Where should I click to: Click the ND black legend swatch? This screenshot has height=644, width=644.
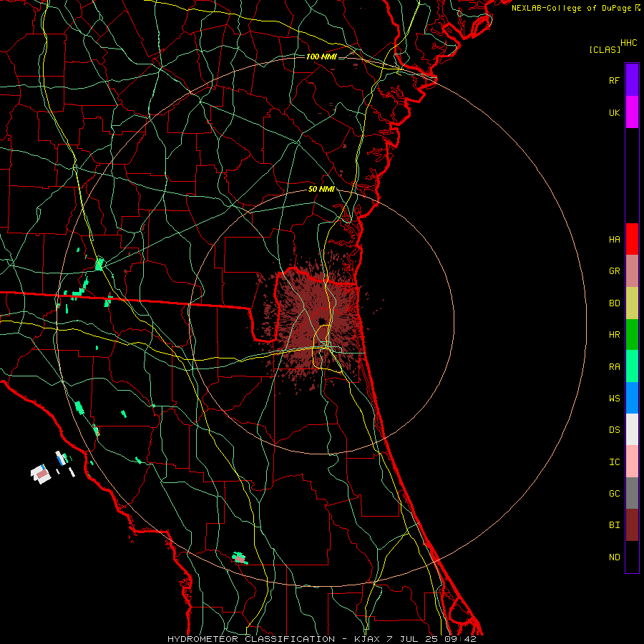point(632,557)
